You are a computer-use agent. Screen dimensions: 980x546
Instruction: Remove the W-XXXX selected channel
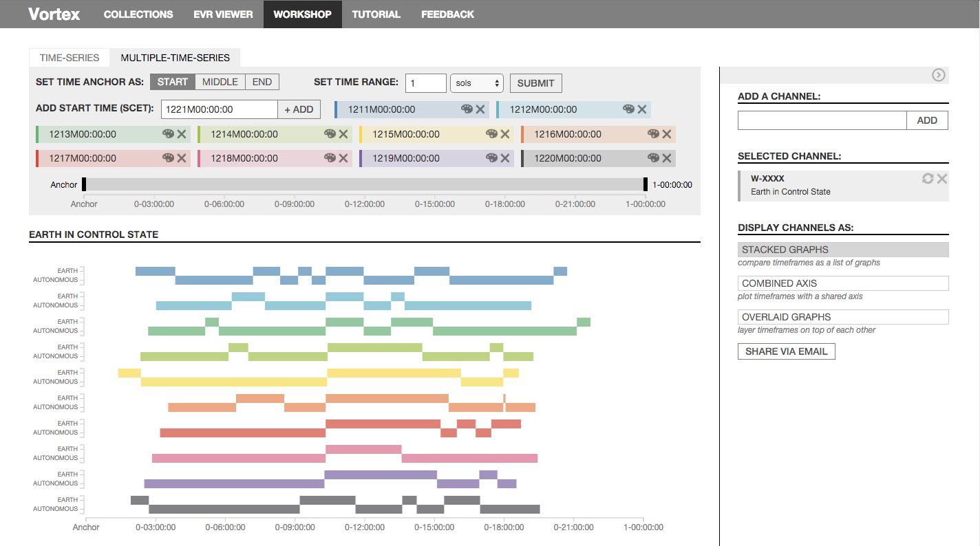(x=942, y=179)
